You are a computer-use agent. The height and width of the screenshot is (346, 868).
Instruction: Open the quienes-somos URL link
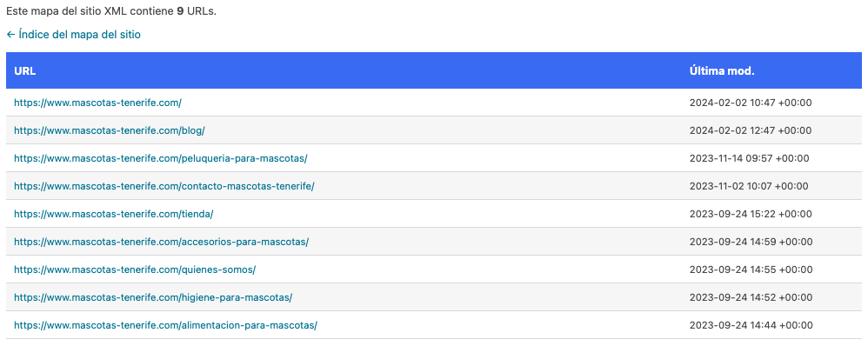[135, 269]
